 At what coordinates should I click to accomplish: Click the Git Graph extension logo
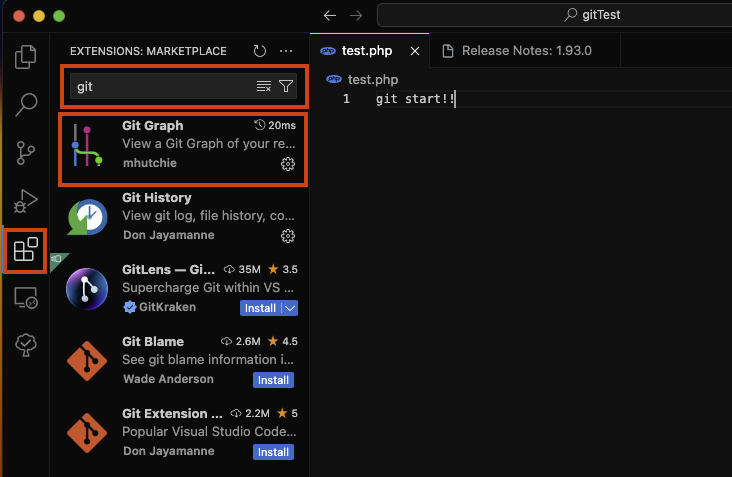coord(87,145)
